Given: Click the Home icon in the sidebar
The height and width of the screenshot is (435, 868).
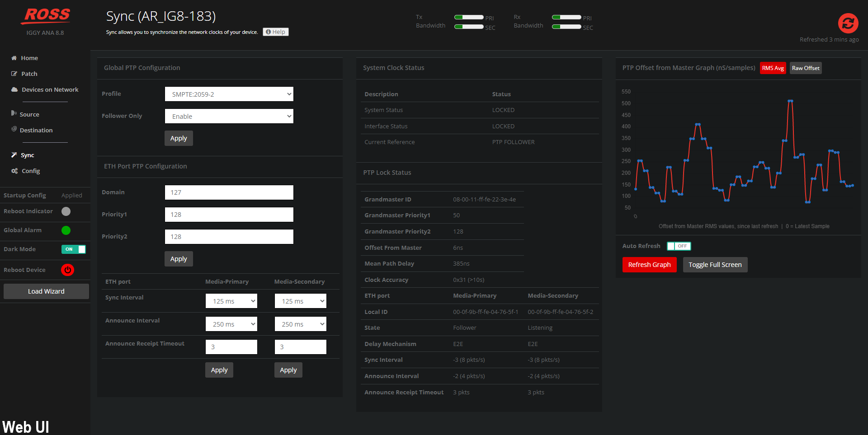Looking at the screenshot, I should tap(14, 58).
